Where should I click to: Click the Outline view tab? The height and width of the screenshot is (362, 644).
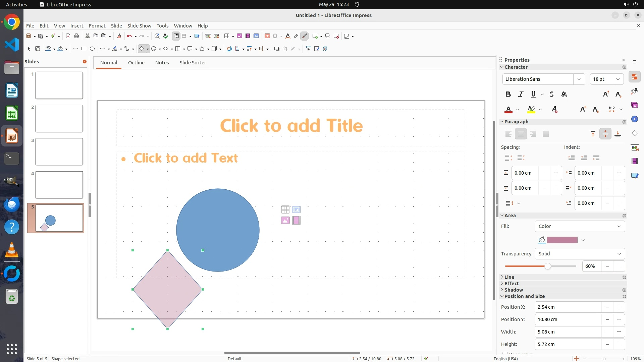[x=136, y=63]
